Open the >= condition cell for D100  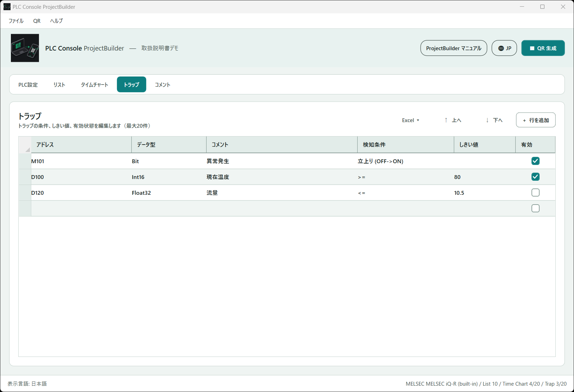(x=406, y=177)
